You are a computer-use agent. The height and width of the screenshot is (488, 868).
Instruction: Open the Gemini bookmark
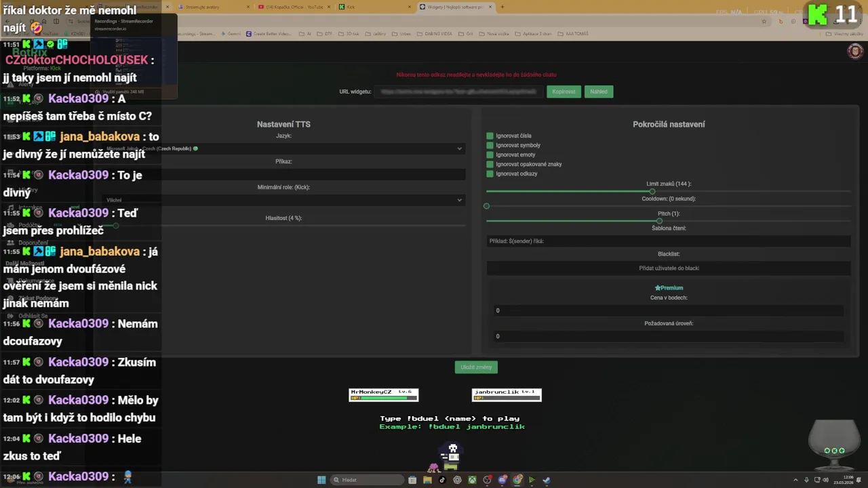pos(232,33)
